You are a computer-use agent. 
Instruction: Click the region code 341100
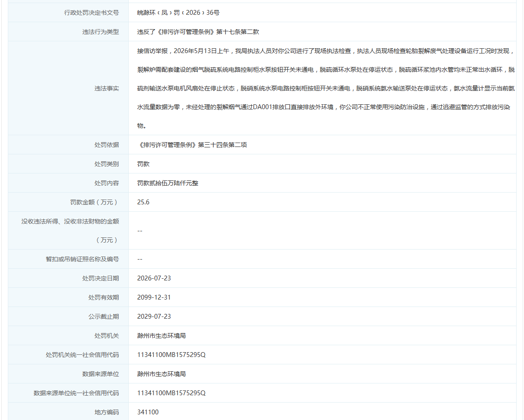[148, 412]
